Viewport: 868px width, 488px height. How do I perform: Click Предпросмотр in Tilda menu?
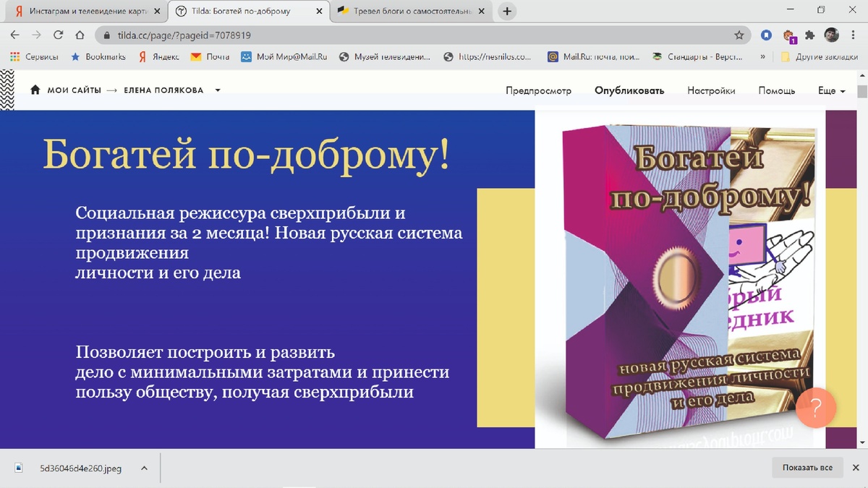pos(538,90)
